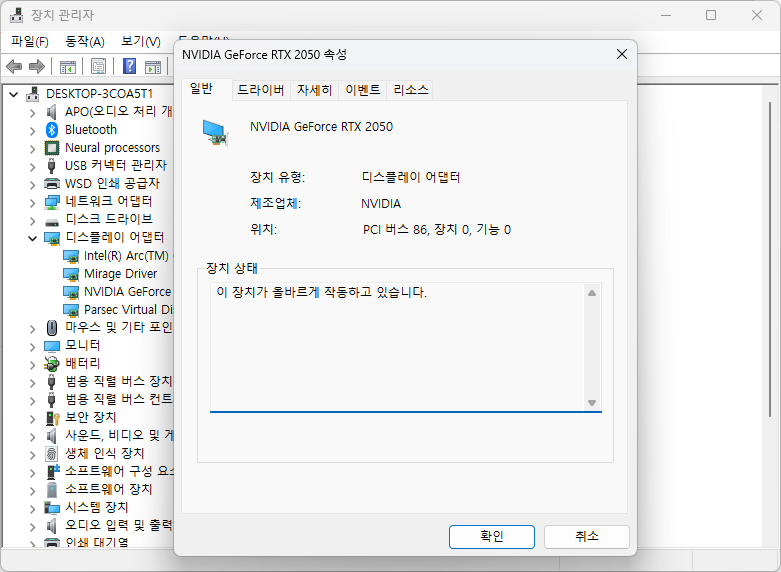Screen dimensions: 781x572
Task: Click the 시스템 장치 folder icon
Action: pyautogui.click(x=52, y=507)
